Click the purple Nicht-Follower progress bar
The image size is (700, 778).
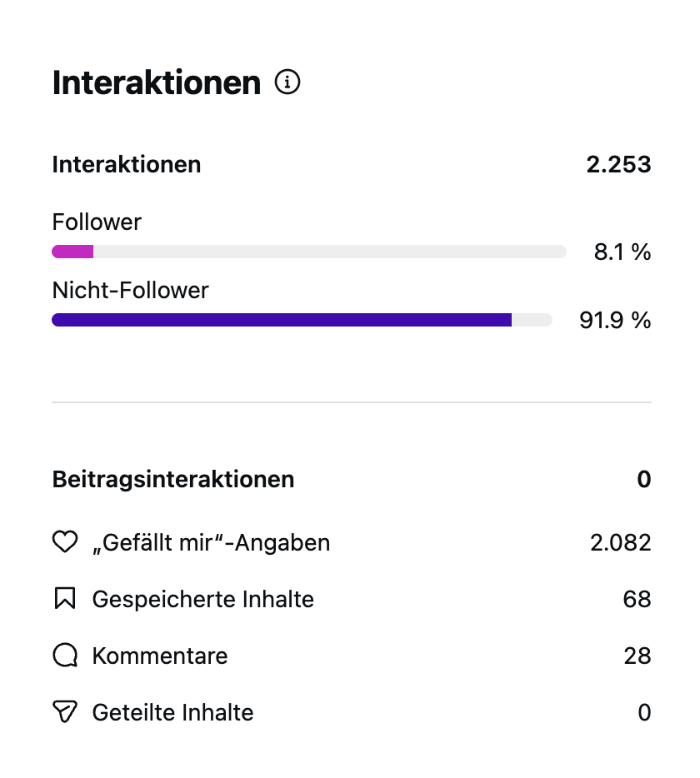point(281,320)
